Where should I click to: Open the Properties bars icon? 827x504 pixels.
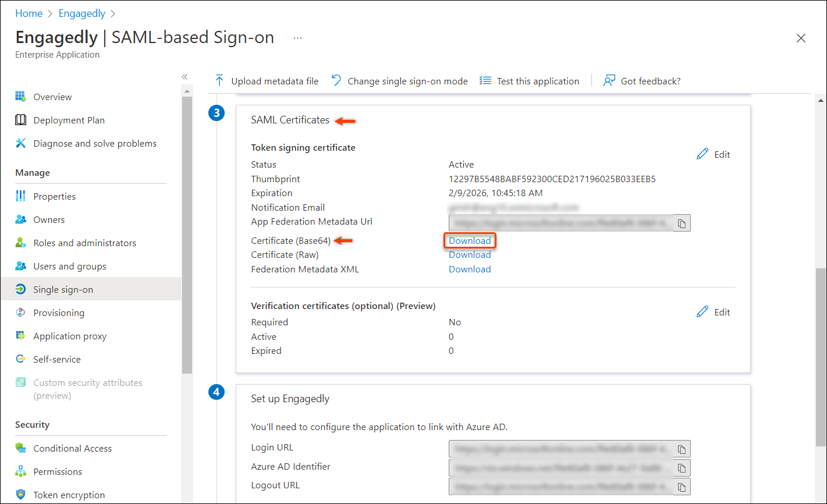pyautogui.click(x=21, y=196)
